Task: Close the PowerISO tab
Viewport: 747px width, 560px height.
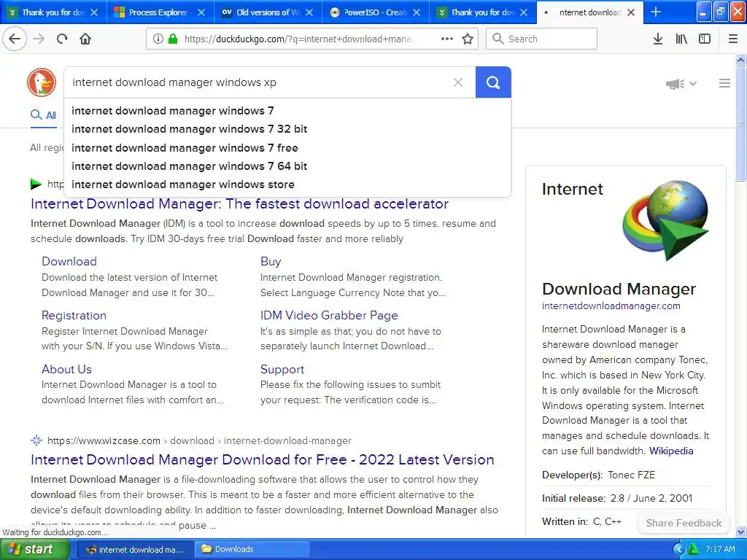Action: (417, 12)
